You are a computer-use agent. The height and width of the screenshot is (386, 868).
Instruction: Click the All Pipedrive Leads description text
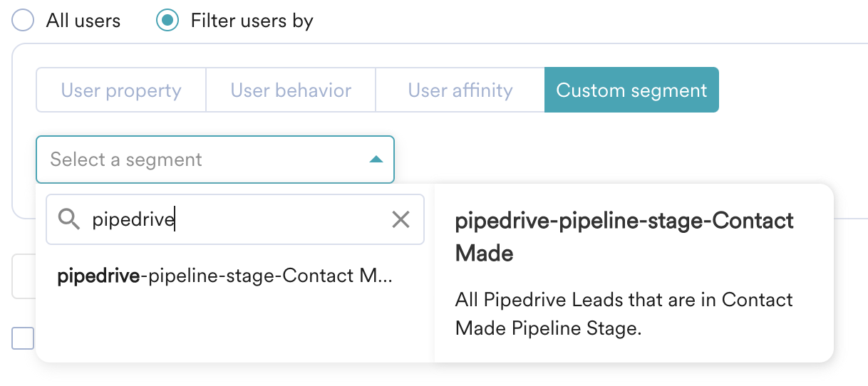[624, 314]
